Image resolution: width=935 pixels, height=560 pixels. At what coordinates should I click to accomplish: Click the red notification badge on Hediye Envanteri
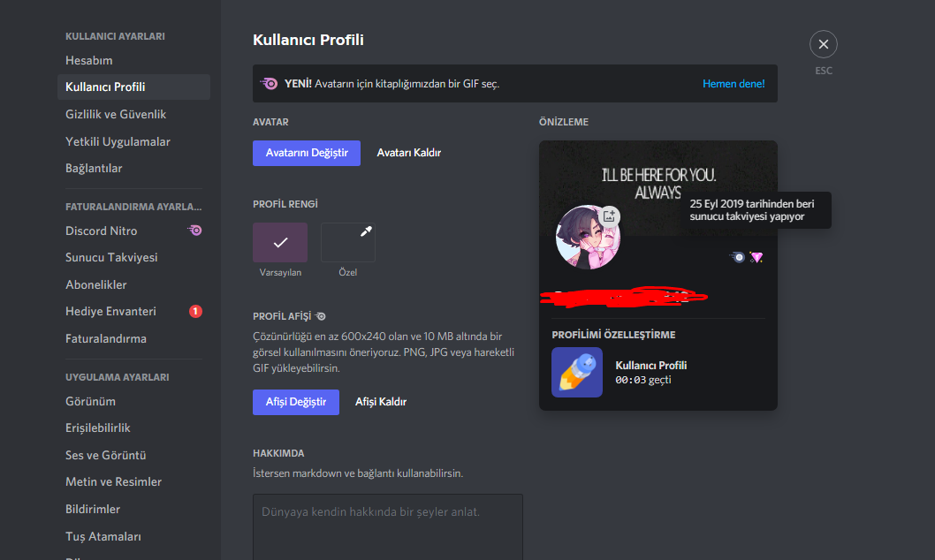tap(195, 312)
